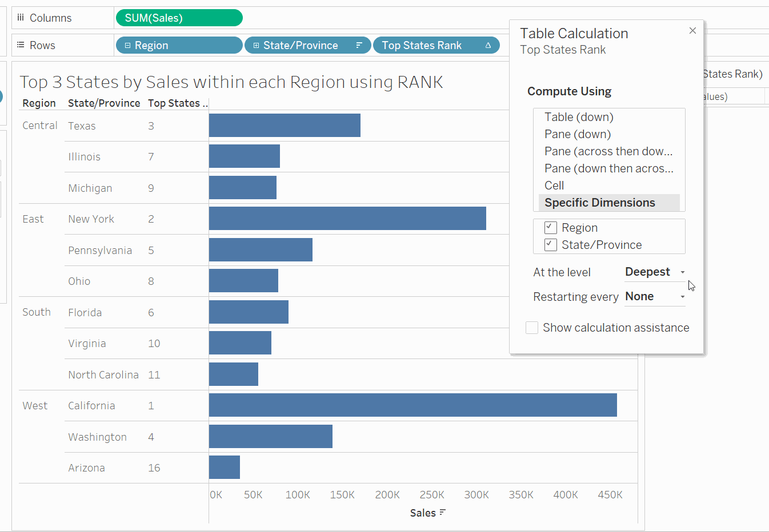Select the New York sales bar
Screen dimensions: 769x532
point(347,219)
